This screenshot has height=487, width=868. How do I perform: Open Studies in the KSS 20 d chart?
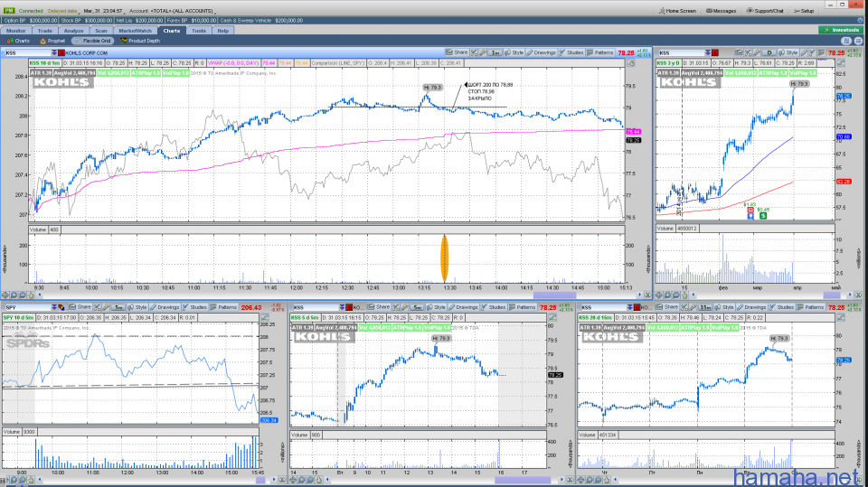[781, 307]
